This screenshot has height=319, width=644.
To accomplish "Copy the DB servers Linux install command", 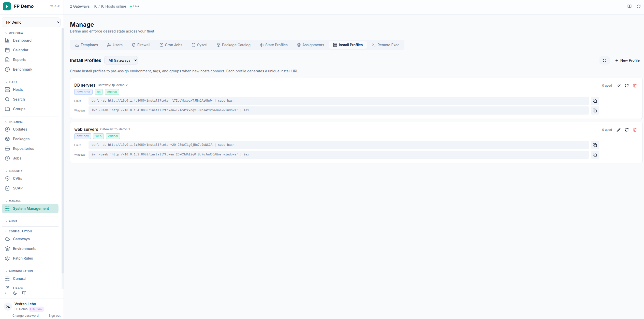I will point(595,101).
